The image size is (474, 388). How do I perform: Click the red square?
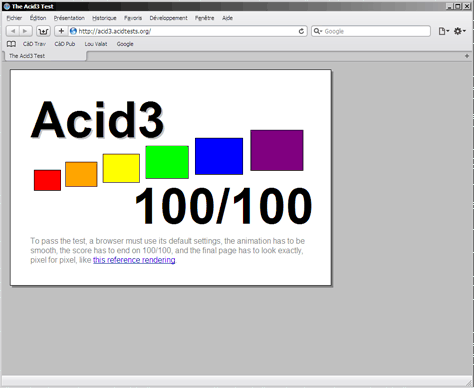pyautogui.click(x=47, y=180)
